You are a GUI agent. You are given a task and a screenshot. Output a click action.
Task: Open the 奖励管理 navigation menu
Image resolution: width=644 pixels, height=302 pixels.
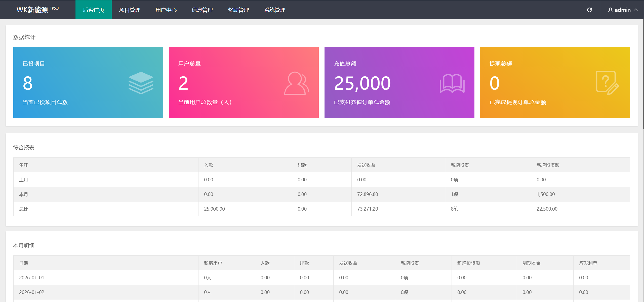[238, 10]
